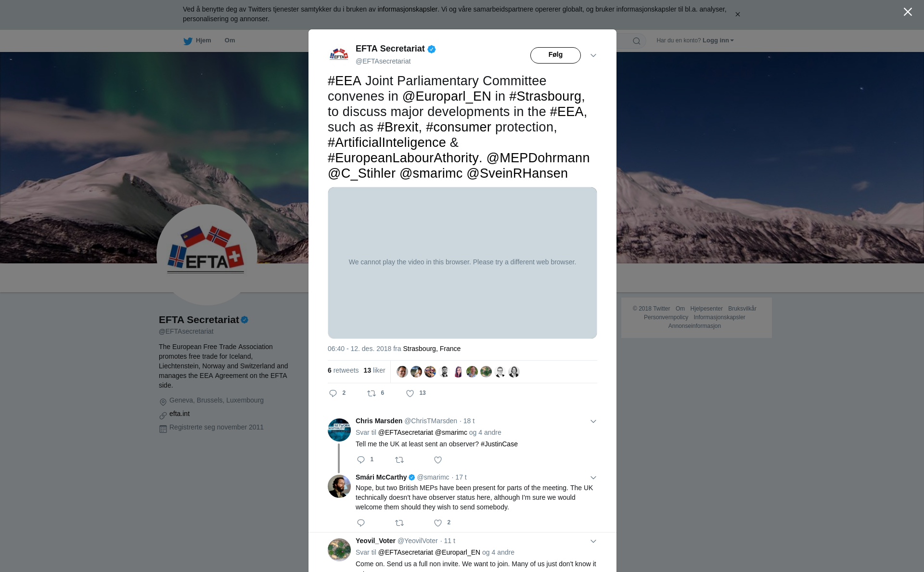Click the like heart on Chris Marsden's reply
The width and height of the screenshot is (924, 572).
tap(438, 460)
